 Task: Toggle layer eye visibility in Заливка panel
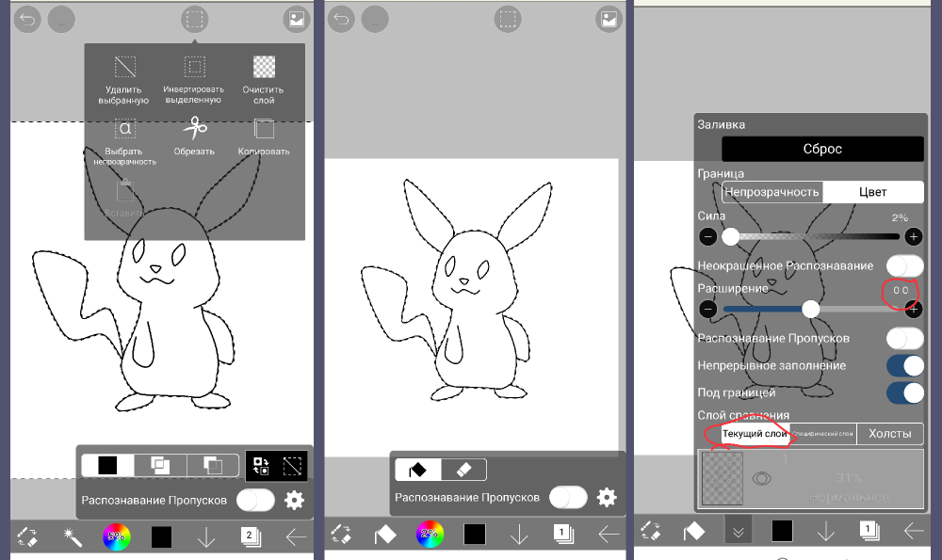(x=762, y=478)
